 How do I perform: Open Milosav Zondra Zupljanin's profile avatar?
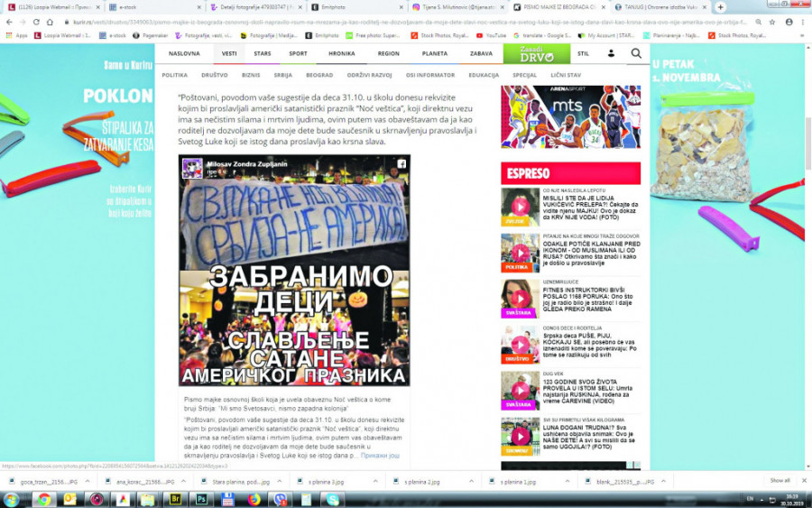192,168
